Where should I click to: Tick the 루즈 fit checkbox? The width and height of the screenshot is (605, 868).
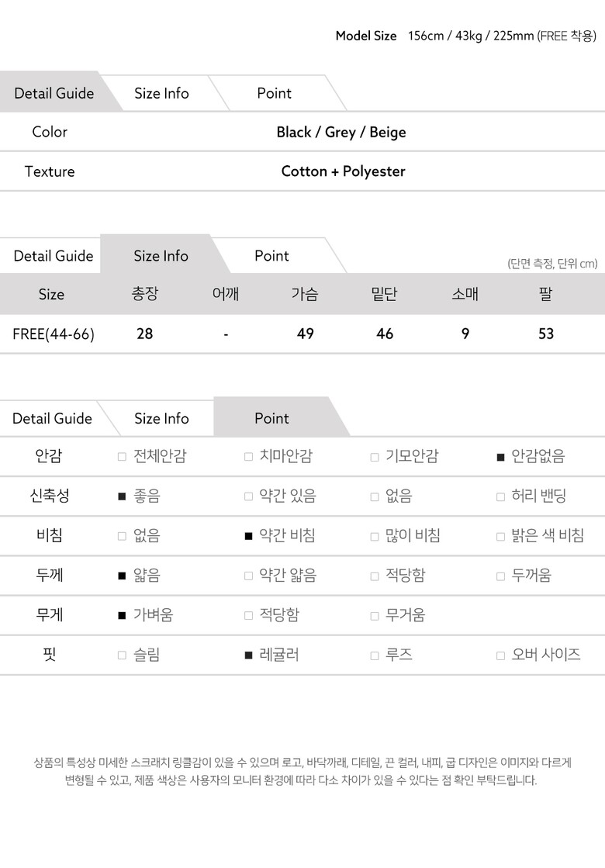click(x=375, y=655)
